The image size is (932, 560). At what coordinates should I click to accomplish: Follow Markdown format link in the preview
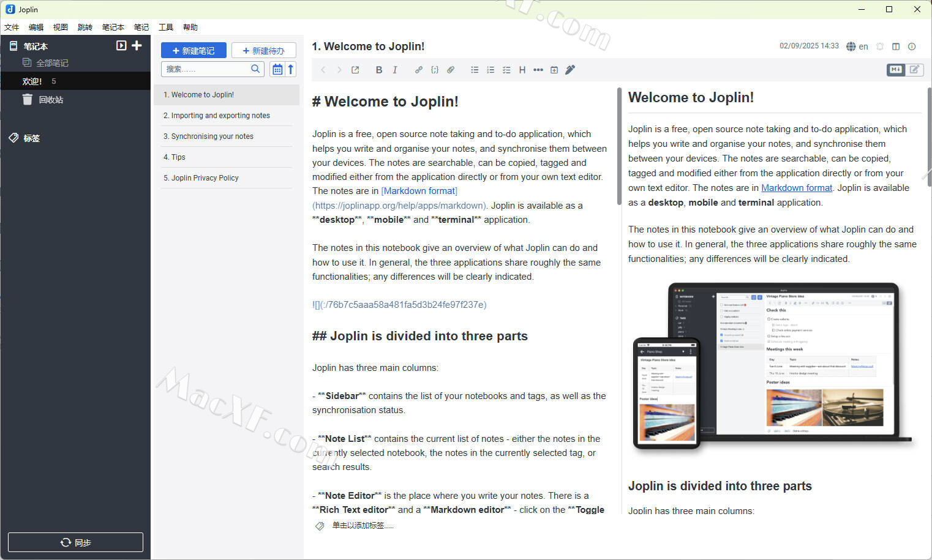pyautogui.click(x=797, y=188)
